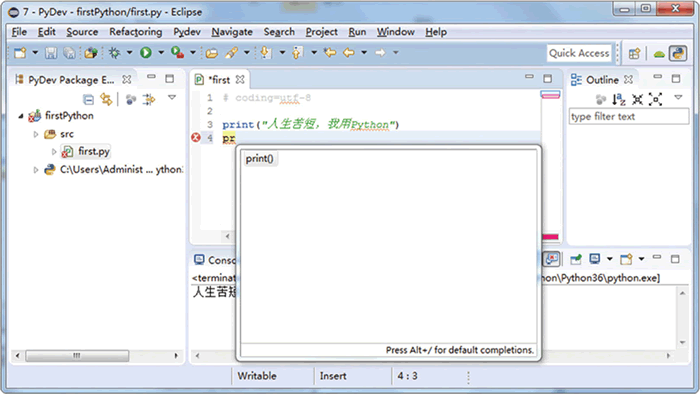Open the Window menu
Image resolution: width=700 pixels, height=394 pixels.
(396, 32)
